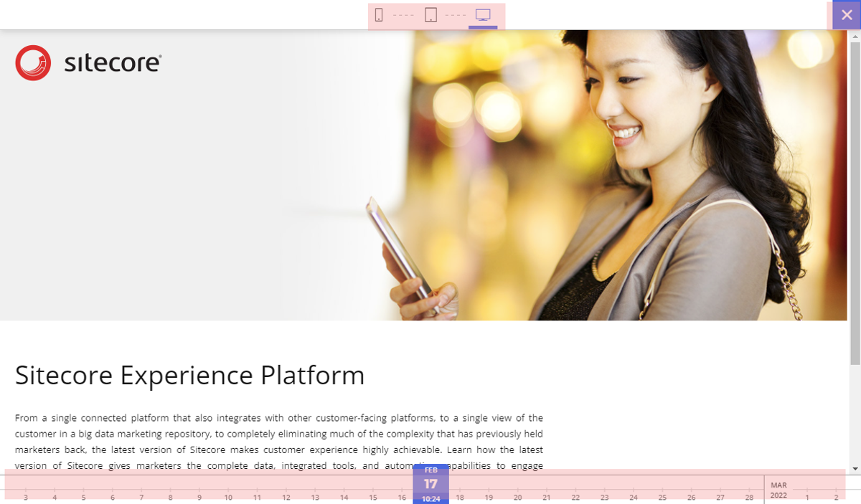
Task: Select March 2 on the timeline
Action: point(836,497)
